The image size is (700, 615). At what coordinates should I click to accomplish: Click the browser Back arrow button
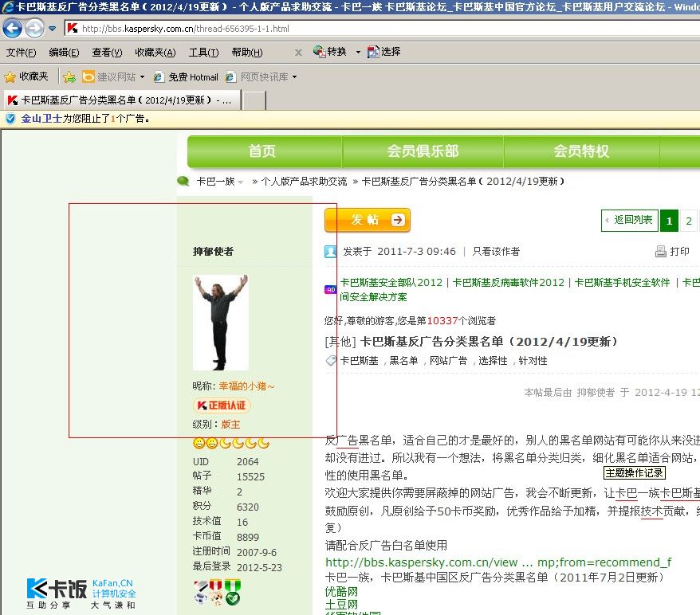click(x=12, y=29)
